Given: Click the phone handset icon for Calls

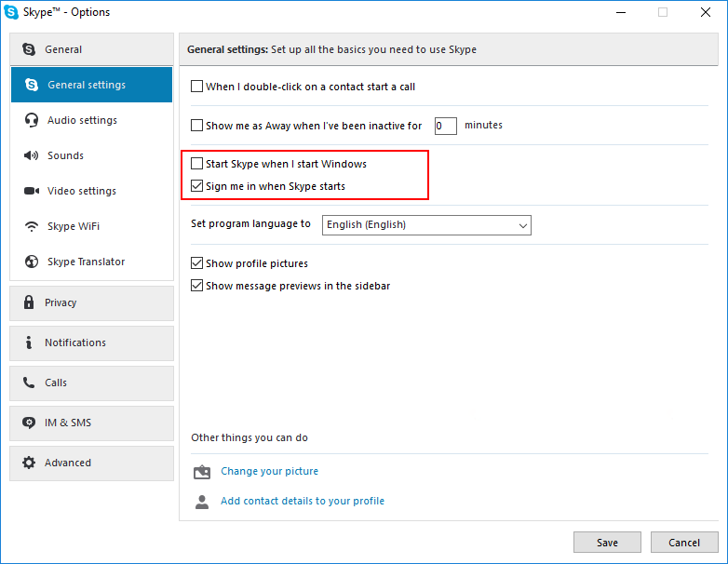Looking at the screenshot, I should 29,383.
